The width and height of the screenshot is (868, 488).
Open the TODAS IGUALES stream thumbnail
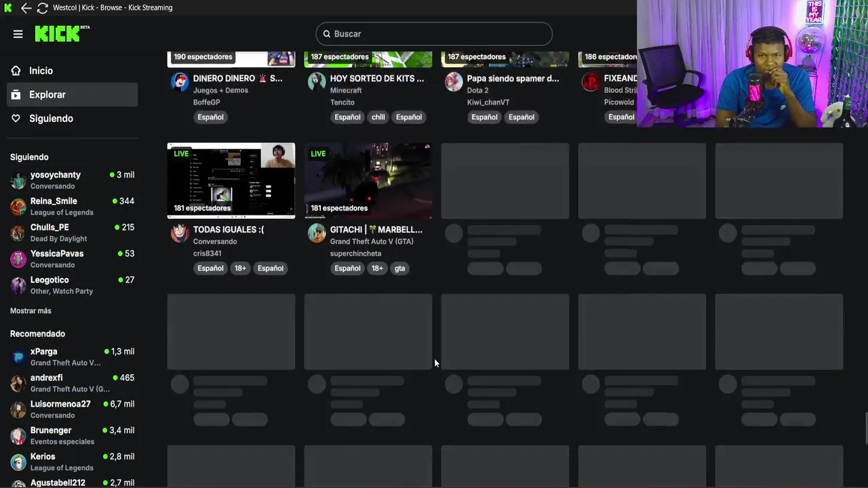click(x=231, y=180)
